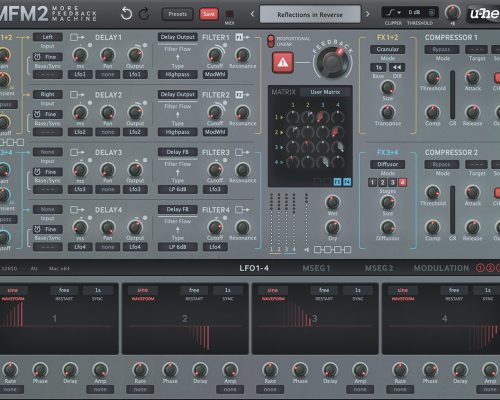Click Delay1 ms modulation source Lfo1
500x400 pixels.
click(x=80, y=74)
